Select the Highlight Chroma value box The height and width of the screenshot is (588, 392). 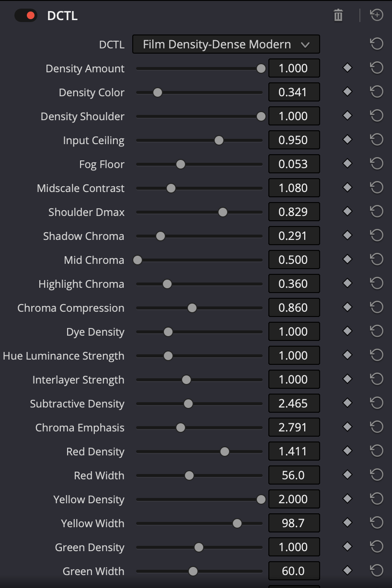(294, 283)
